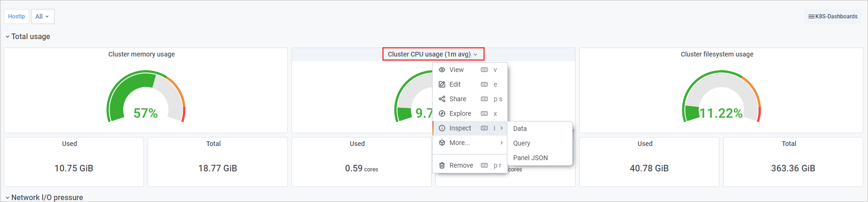868x202 pixels.
Task: Click the Remove trash icon
Action: tap(442, 165)
